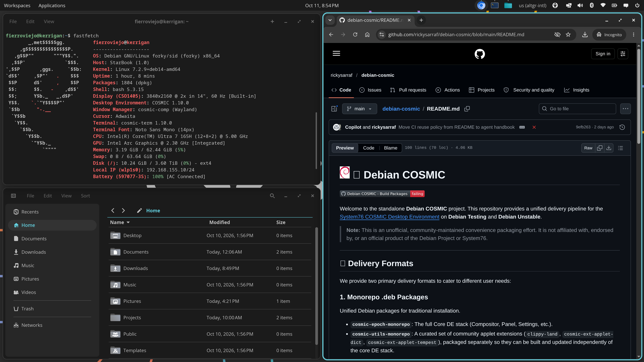This screenshot has height=362, width=644.
Task: Open Chrome tab search chevron
Action: (x=330, y=20)
